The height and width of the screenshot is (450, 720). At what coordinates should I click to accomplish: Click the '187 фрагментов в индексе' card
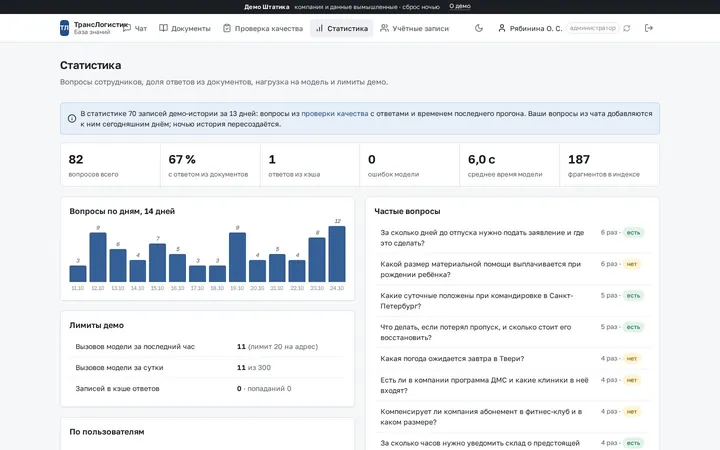609,165
